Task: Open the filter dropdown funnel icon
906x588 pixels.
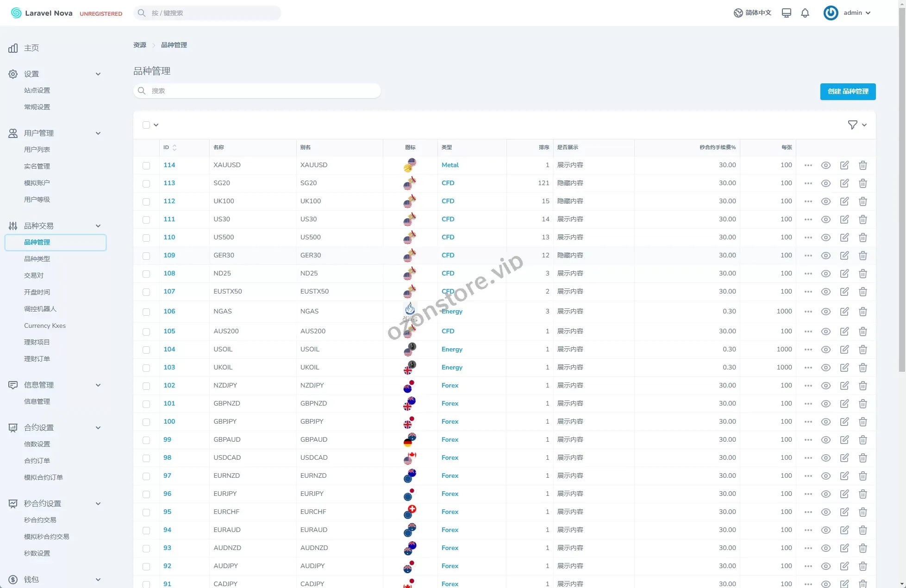Action: [x=852, y=125]
